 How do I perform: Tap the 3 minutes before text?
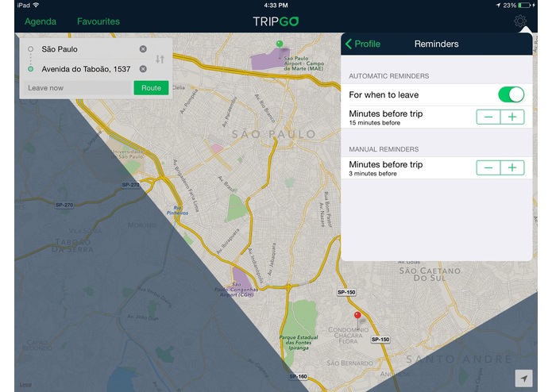click(373, 173)
